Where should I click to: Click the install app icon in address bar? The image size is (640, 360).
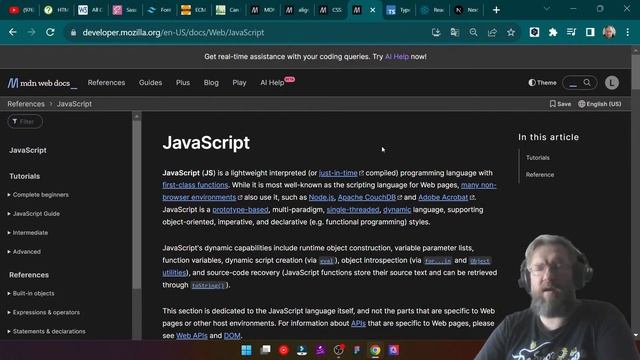(x=436, y=33)
